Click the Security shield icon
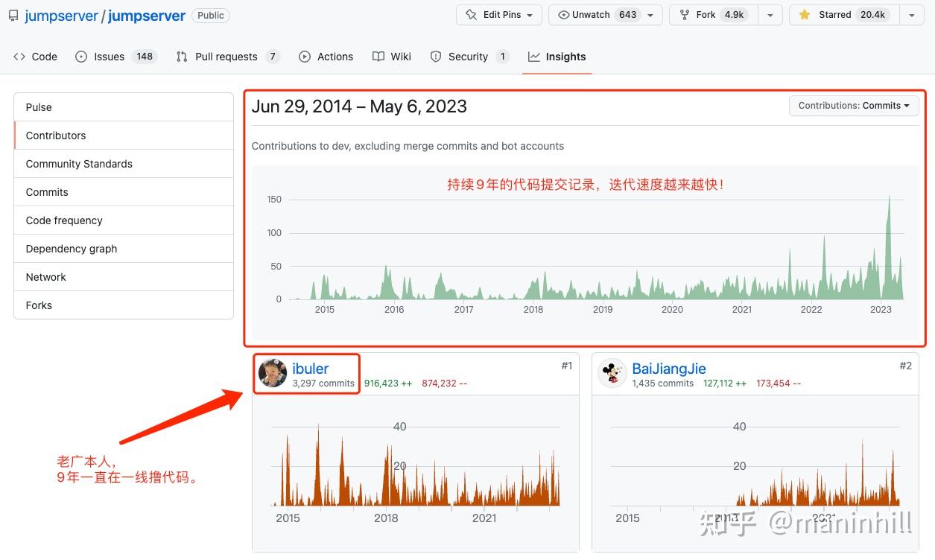This screenshot has height=560, width=935. (x=435, y=56)
